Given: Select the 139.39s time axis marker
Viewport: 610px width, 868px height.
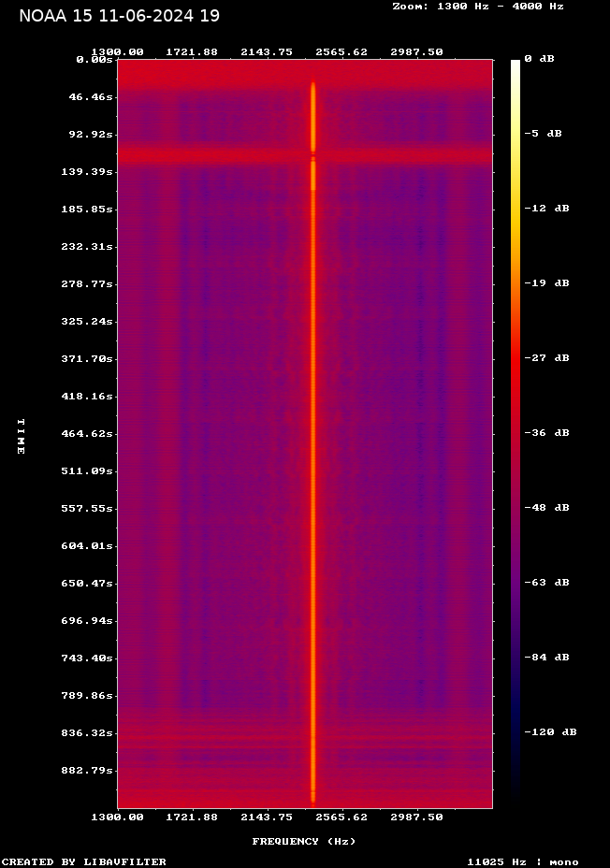Looking at the screenshot, I should [86, 172].
